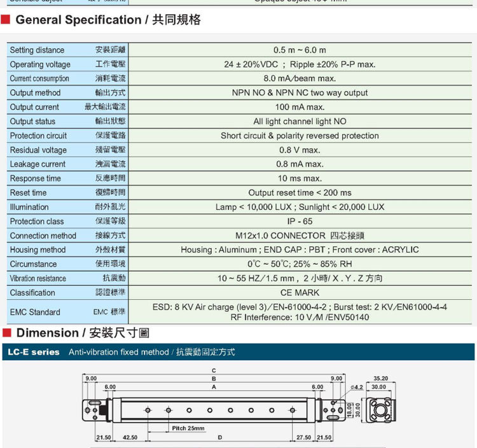The height and width of the screenshot is (448, 477).
Task: Select the 'Connection method' row label
Action: [x=43, y=235]
